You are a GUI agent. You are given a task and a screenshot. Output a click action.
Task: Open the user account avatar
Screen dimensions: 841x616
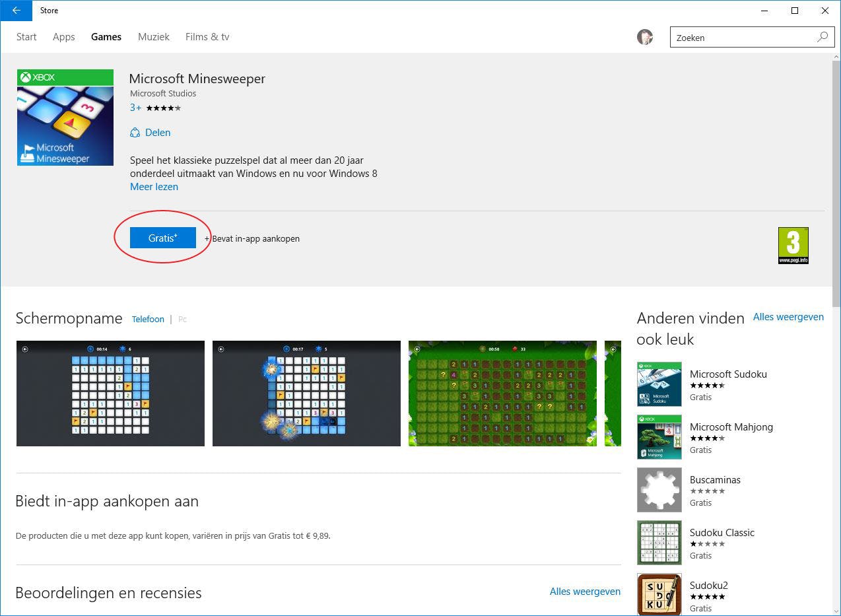pyautogui.click(x=645, y=37)
